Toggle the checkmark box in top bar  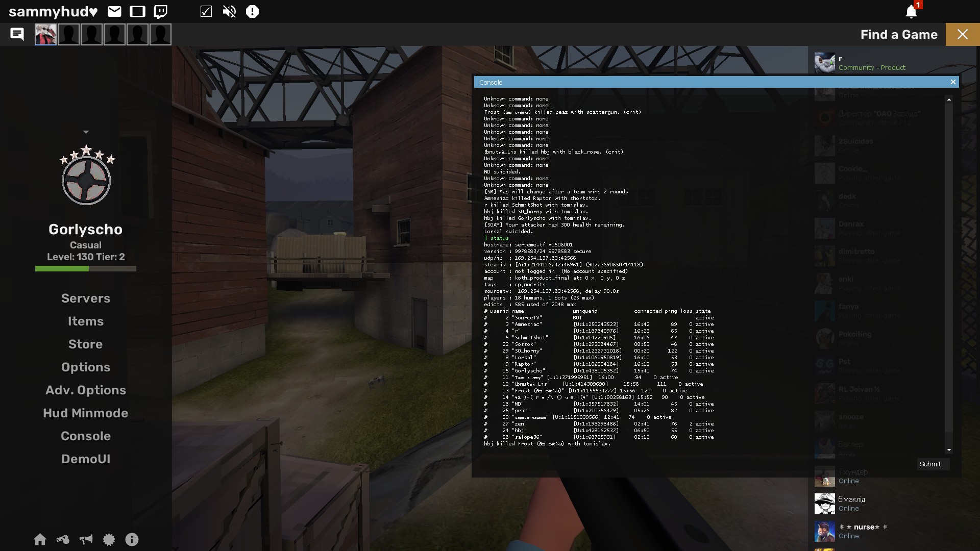coord(206,11)
